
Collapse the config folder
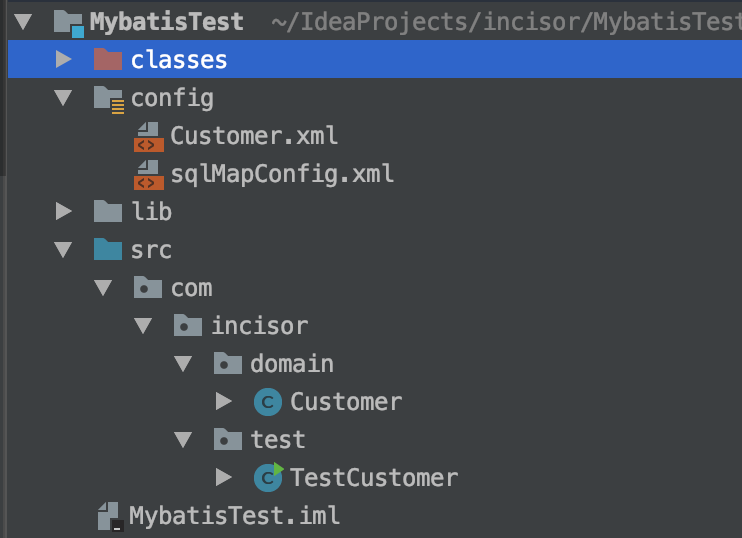point(64,98)
